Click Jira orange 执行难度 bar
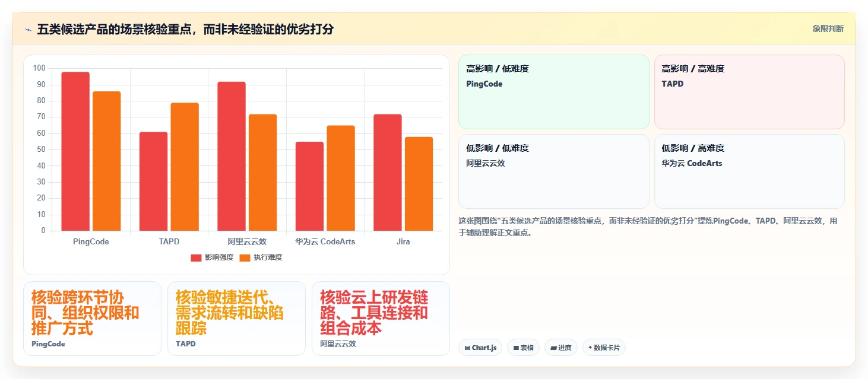This screenshot has width=868, height=379. pos(419,184)
